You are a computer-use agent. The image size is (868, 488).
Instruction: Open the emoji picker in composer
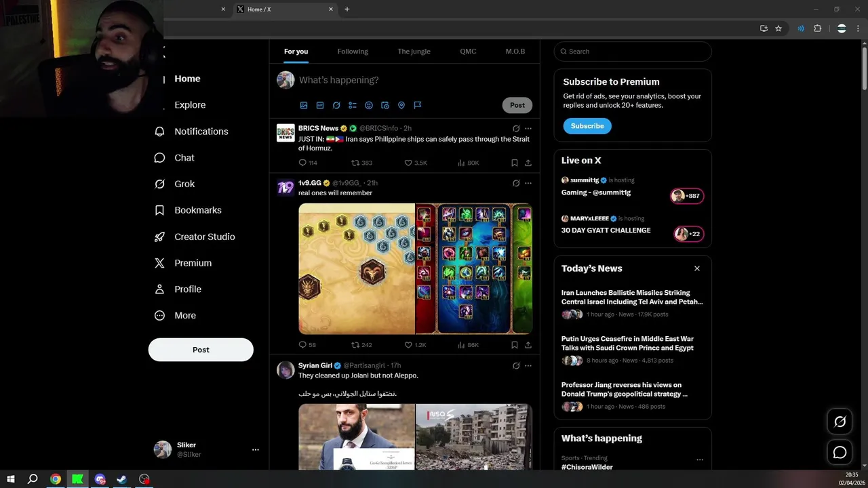coord(369,105)
